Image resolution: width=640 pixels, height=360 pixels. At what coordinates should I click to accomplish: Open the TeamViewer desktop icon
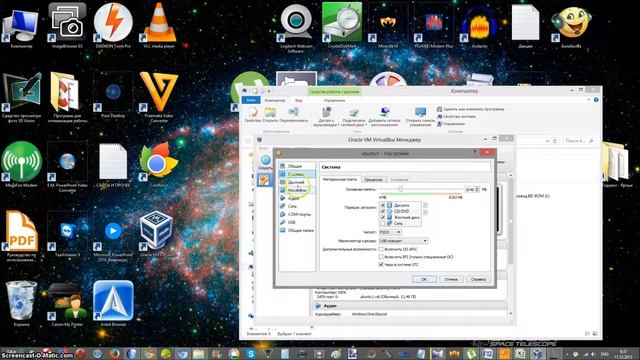tap(67, 234)
